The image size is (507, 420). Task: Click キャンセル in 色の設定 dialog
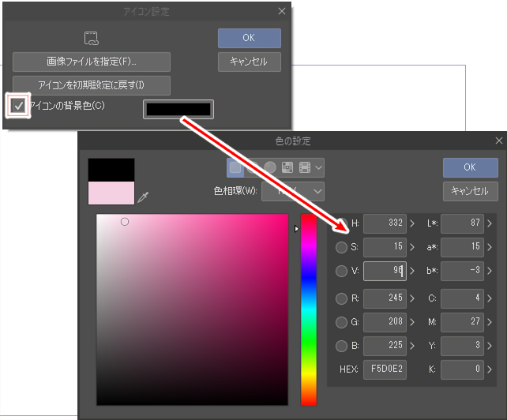point(471,191)
